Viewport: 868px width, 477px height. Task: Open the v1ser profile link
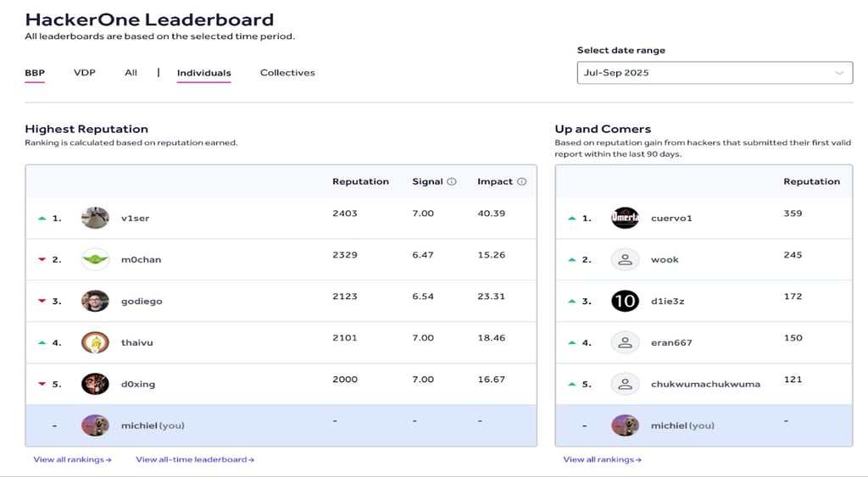135,218
